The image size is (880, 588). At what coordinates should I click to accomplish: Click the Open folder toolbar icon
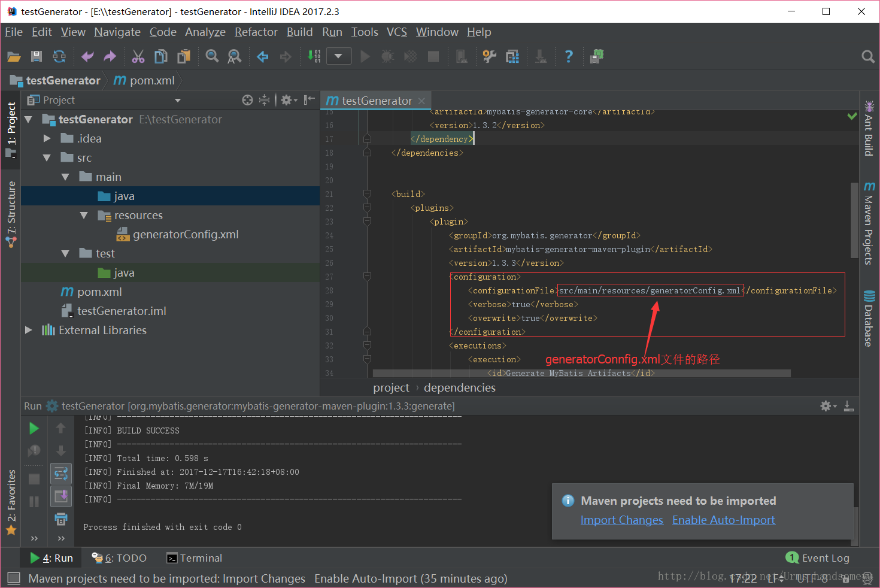[x=14, y=56]
